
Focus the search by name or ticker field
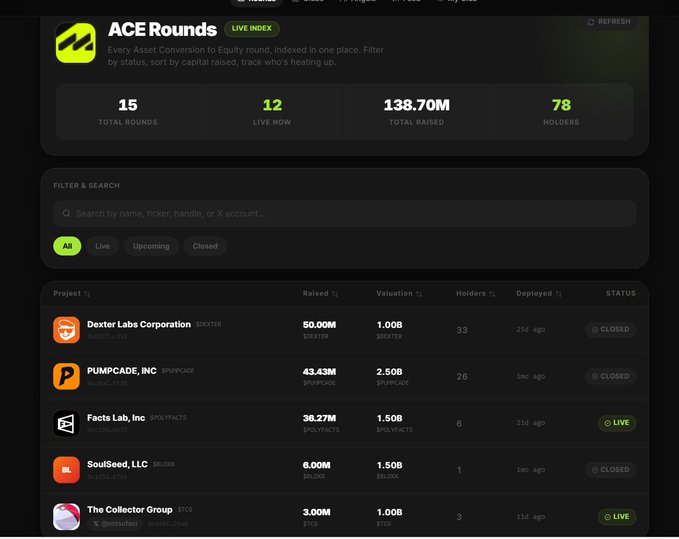pos(344,213)
